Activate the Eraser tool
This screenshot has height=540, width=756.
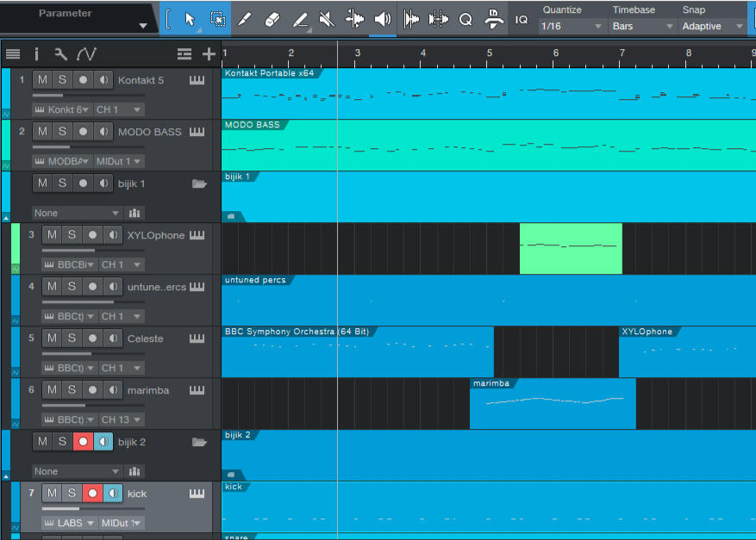[272, 19]
